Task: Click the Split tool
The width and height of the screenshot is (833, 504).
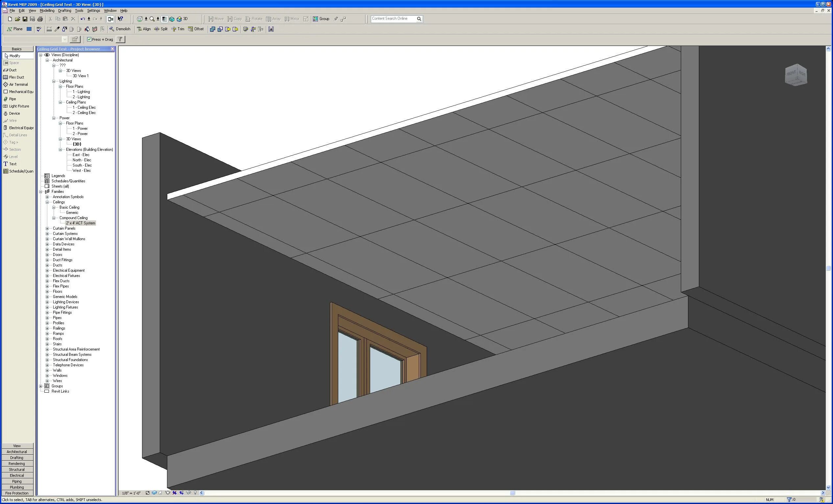Action: [161, 29]
